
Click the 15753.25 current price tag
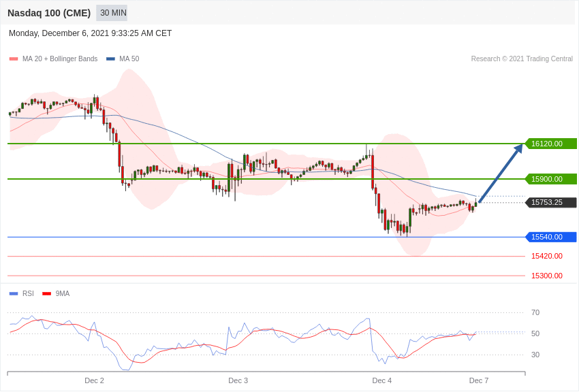[x=550, y=202]
